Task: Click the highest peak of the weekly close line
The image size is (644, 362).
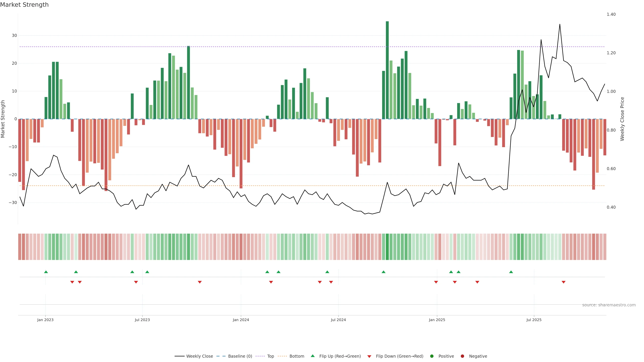Action: (x=560, y=24)
